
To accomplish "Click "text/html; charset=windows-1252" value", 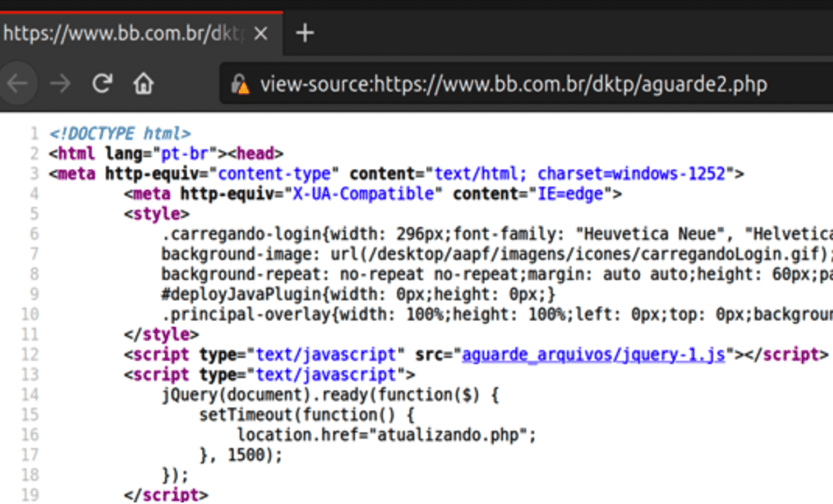I will tap(580, 174).
